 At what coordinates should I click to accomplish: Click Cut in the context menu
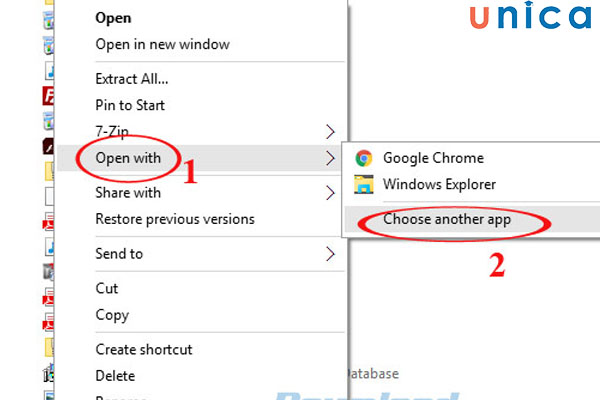point(107,288)
